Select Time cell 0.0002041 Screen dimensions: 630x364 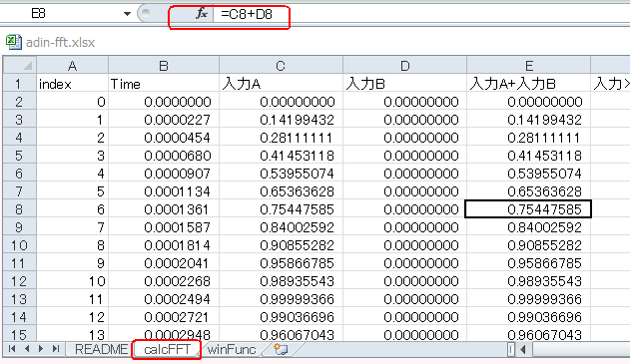click(x=164, y=263)
